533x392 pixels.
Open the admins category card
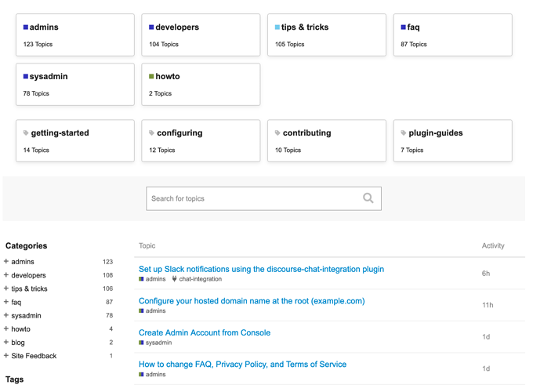point(75,35)
